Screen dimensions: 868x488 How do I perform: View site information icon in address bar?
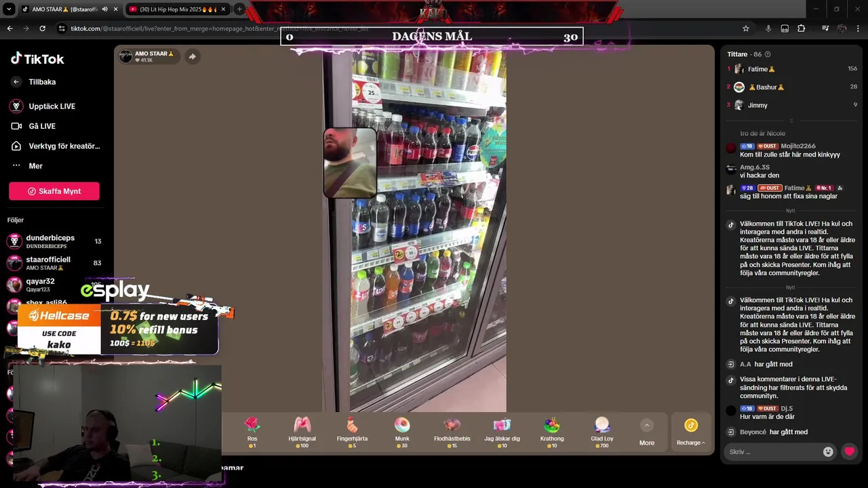(x=62, y=28)
